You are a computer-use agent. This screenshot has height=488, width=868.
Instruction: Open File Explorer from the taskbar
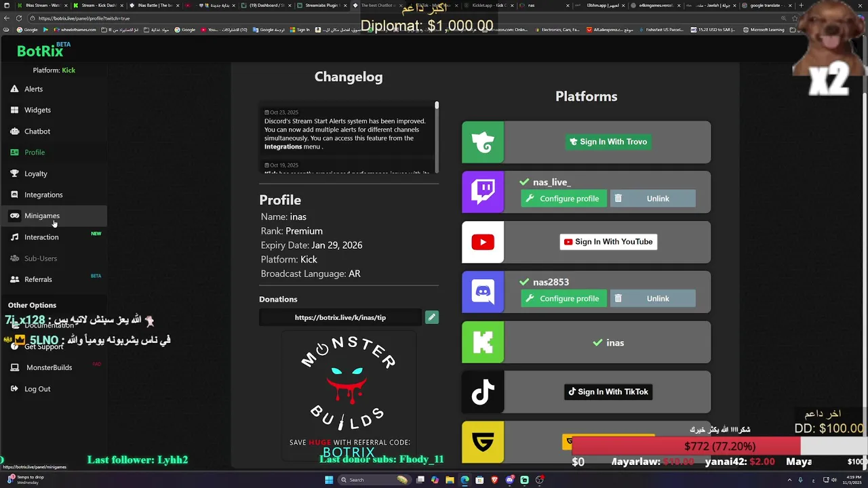[x=450, y=480]
